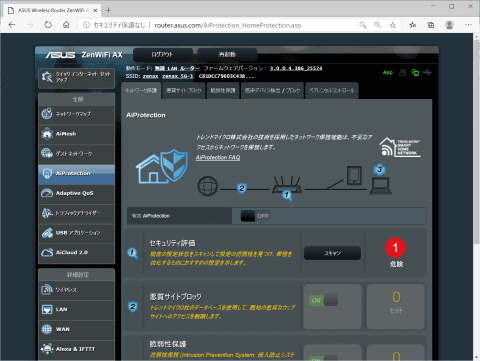The height and width of the screenshot is (361, 480).
Task: Open the LAN settings item
Action: click(x=76, y=310)
